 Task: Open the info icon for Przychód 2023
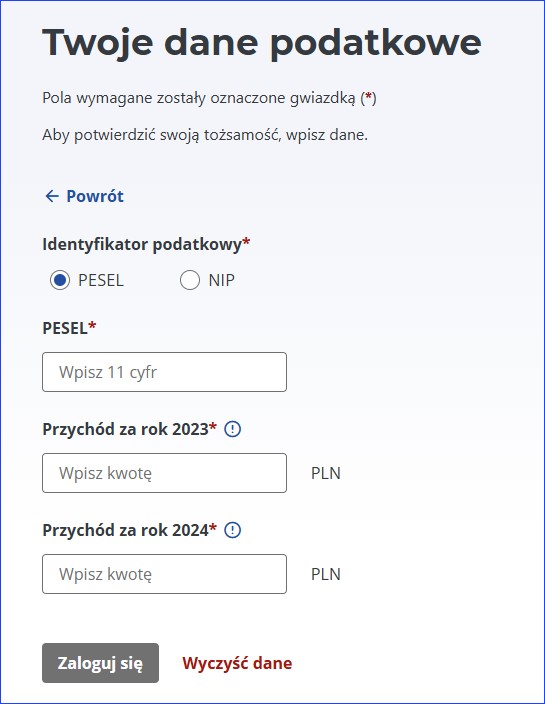[x=233, y=429]
